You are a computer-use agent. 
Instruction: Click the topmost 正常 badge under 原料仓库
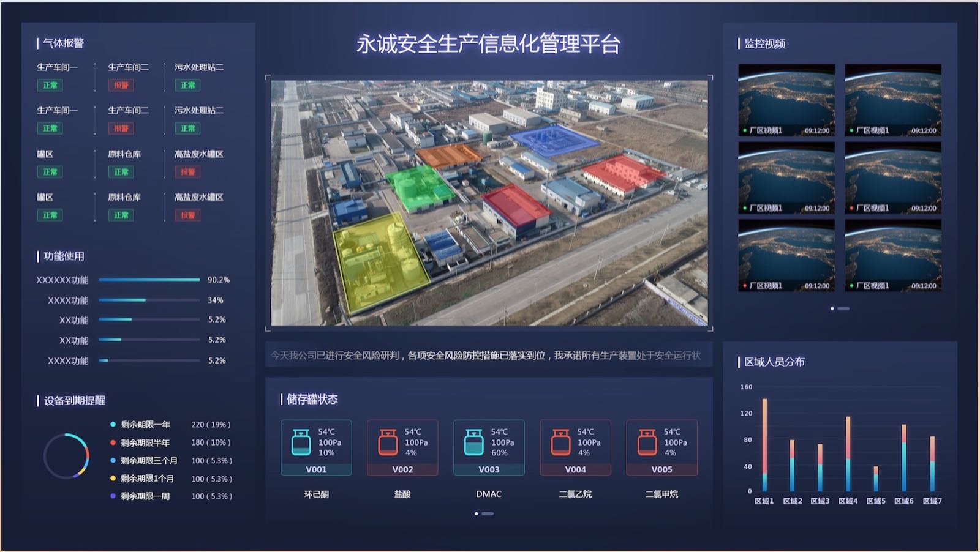coord(121,172)
